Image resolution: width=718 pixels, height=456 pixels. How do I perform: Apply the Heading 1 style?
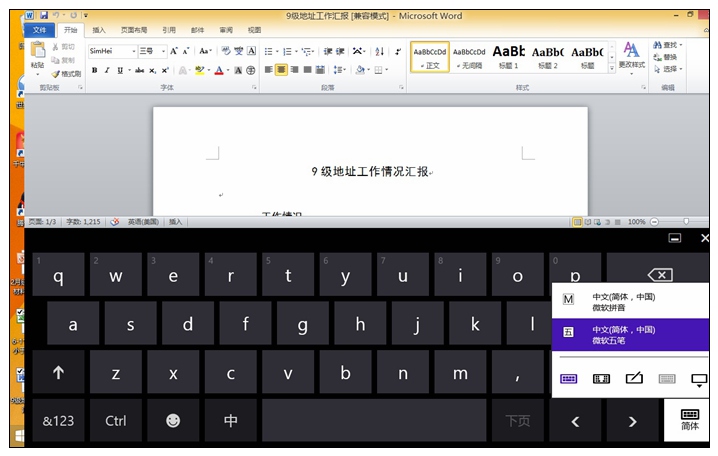click(x=508, y=57)
